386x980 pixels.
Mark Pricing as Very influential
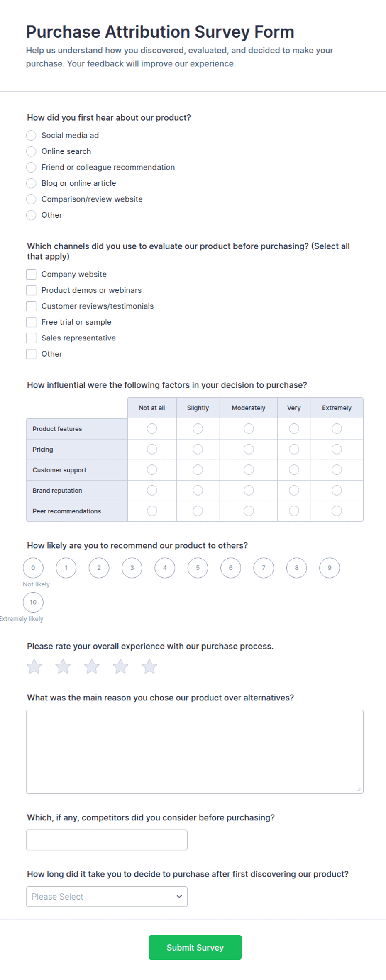[294, 449]
